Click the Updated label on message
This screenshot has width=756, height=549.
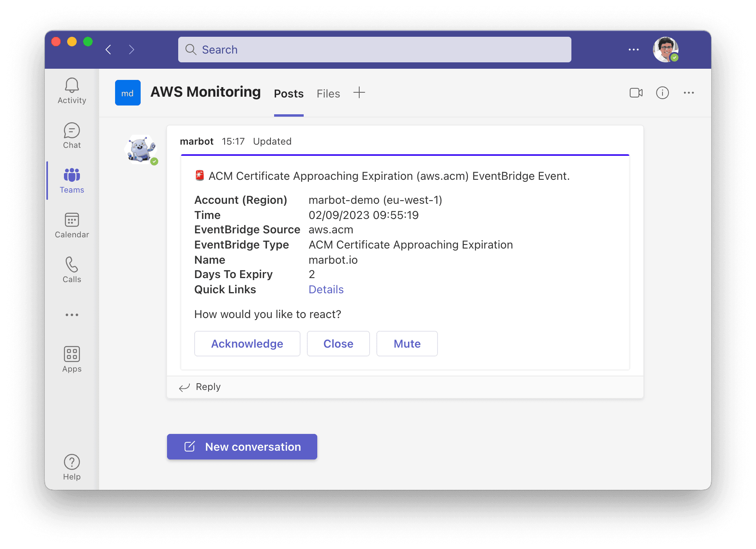pos(273,141)
